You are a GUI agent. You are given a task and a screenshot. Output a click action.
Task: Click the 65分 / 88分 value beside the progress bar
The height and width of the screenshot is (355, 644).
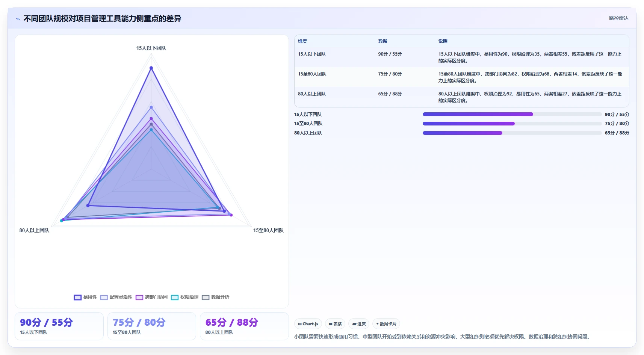pyautogui.click(x=617, y=133)
